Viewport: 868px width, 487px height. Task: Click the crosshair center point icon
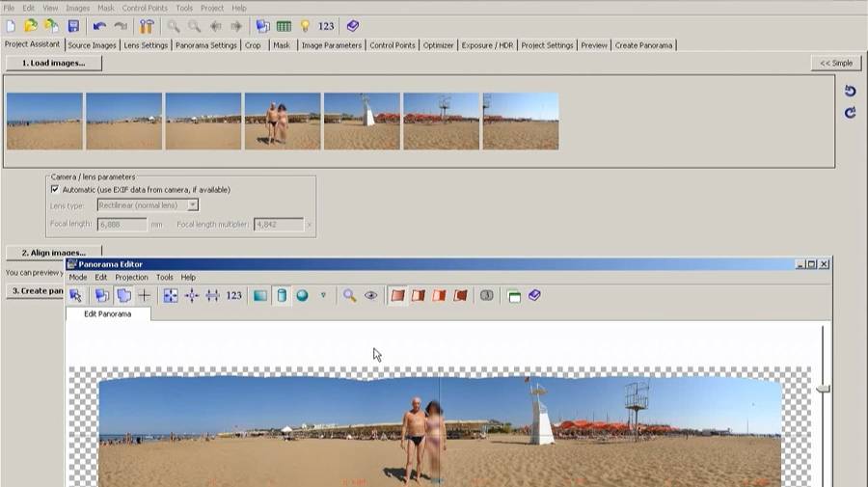pyautogui.click(x=144, y=295)
